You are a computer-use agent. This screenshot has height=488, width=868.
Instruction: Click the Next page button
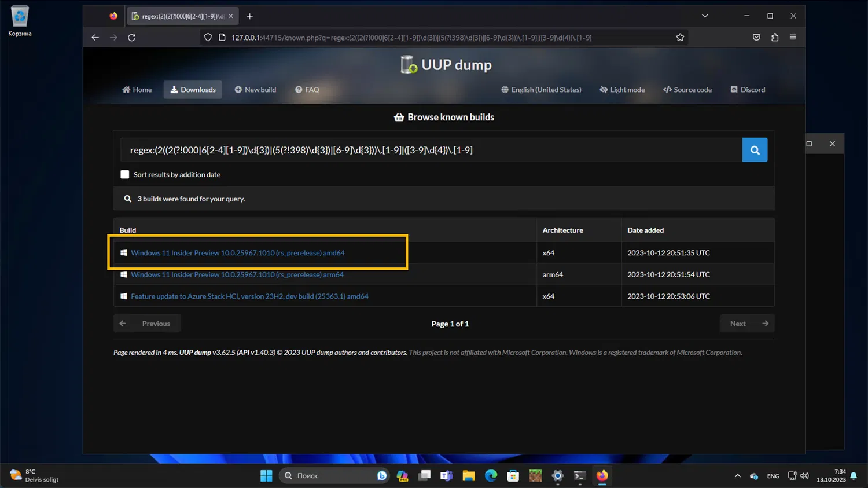[747, 324]
